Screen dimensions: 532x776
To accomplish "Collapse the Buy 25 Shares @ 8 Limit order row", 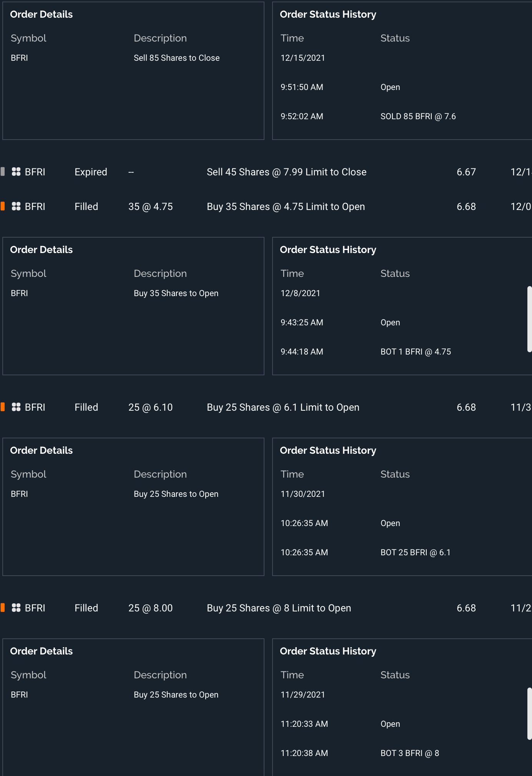I will pyautogui.click(x=279, y=608).
